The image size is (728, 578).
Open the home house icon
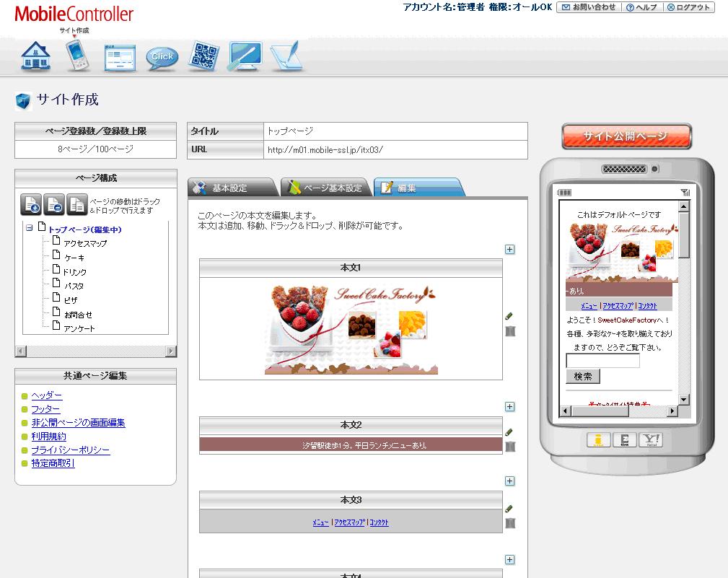pos(36,56)
